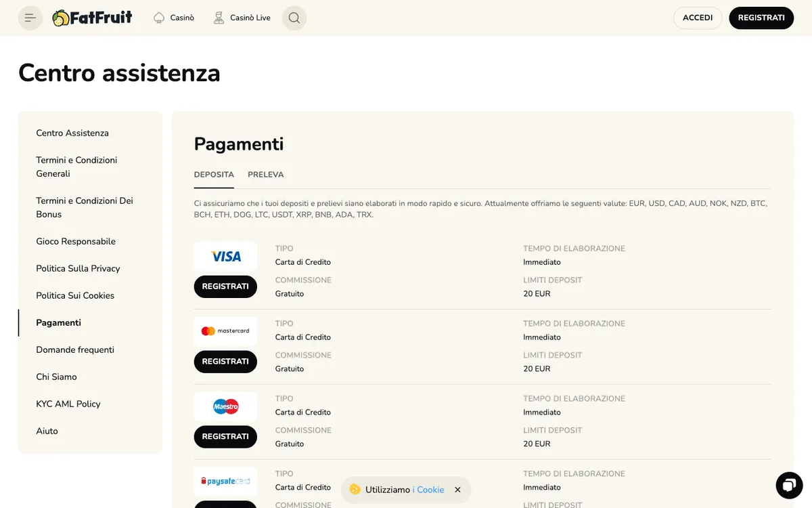Switch to the DEPOSITA tab

point(214,175)
